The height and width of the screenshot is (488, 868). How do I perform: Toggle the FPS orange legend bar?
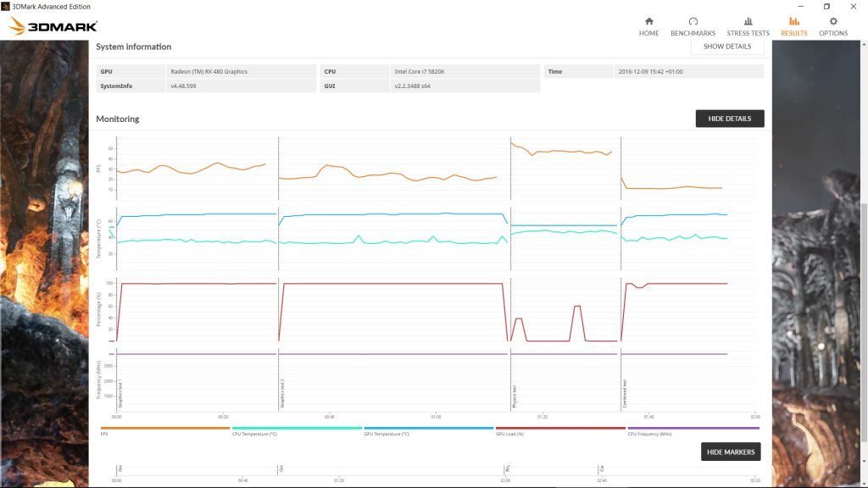(x=165, y=428)
